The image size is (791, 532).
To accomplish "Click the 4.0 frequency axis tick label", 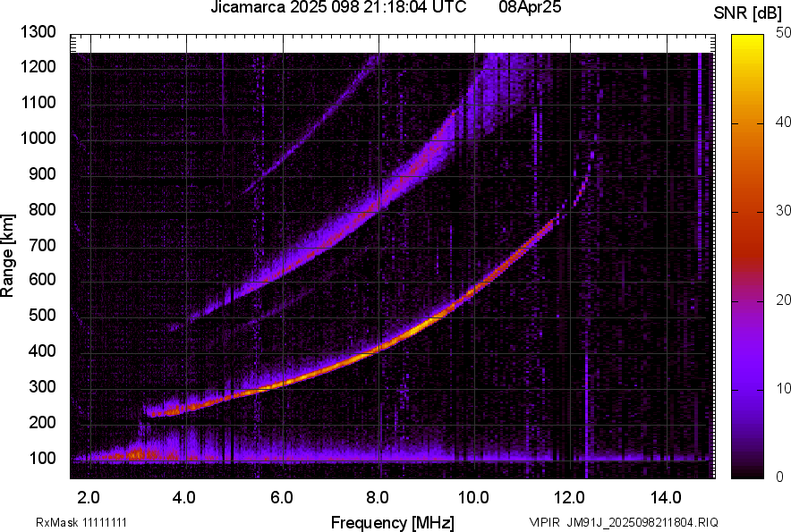I will coord(184,498).
